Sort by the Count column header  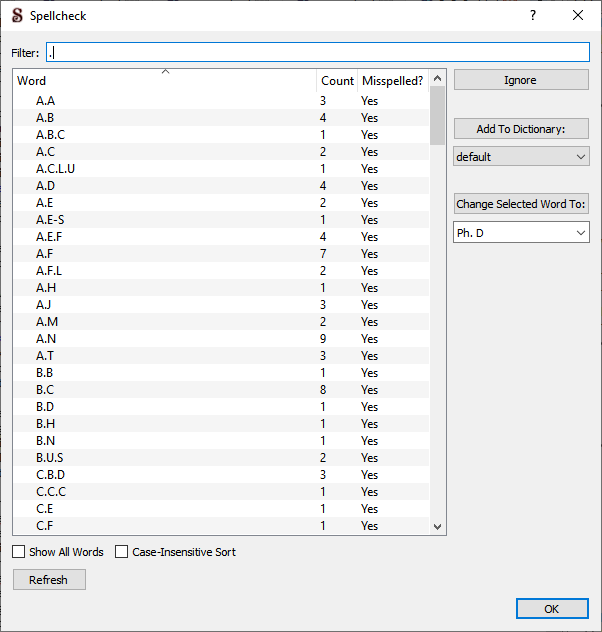point(337,81)
